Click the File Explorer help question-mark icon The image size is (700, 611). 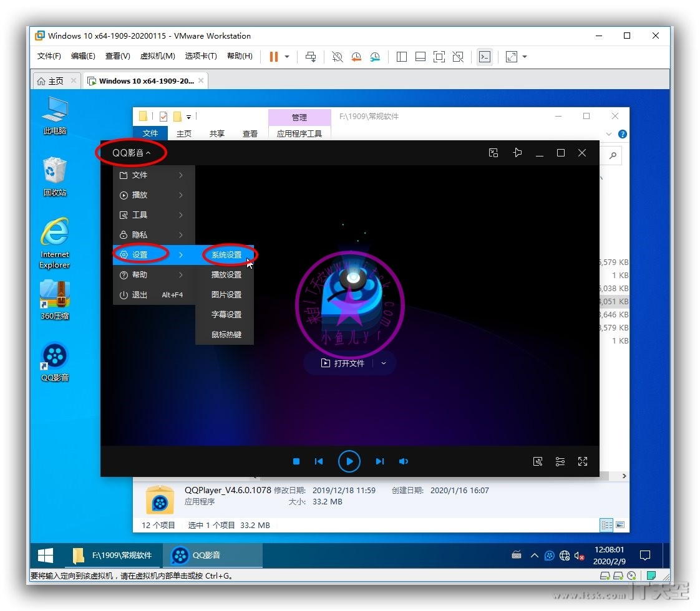622,134
